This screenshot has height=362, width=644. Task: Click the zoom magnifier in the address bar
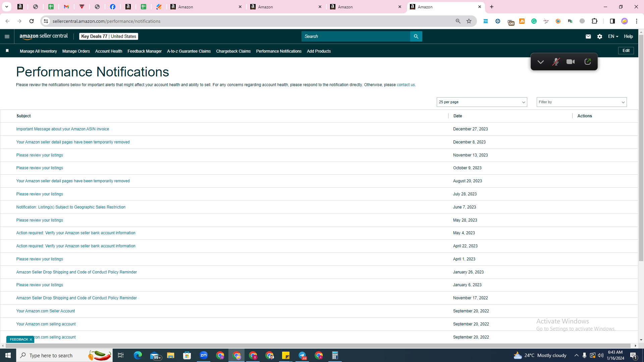coord(458,21)
